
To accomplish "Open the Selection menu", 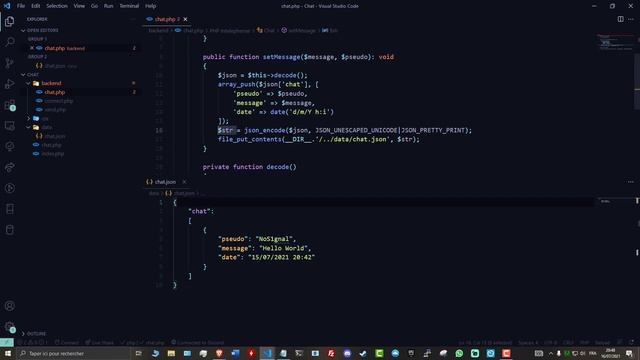I will pos(57,6).
